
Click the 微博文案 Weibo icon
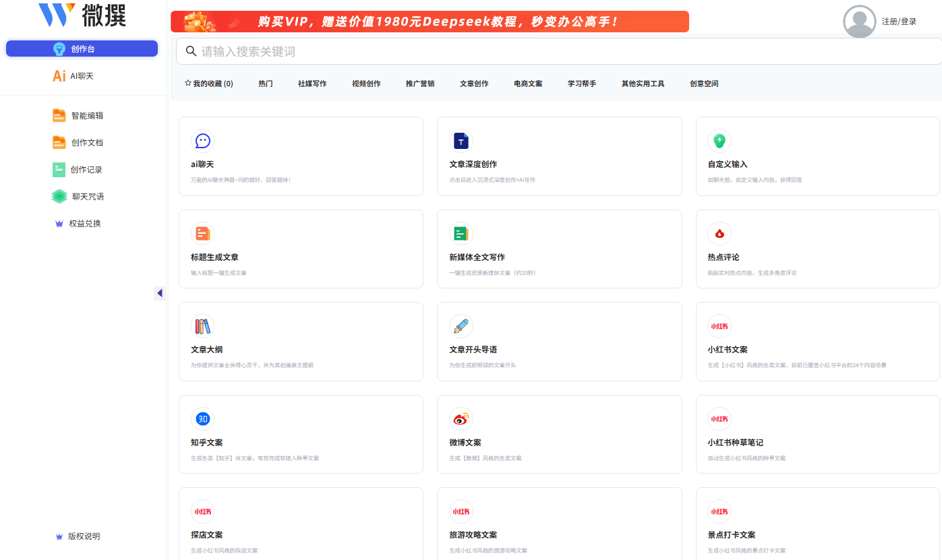(x=461, y=419)
